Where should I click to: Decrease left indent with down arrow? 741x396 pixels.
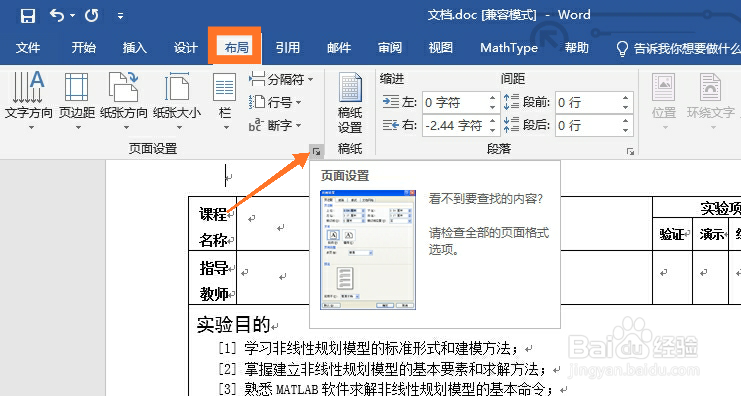tap(492, 108)
